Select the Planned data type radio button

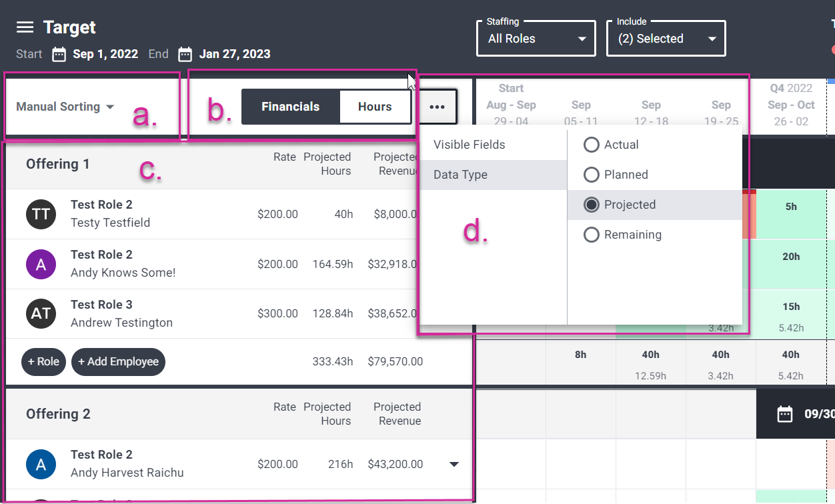pos(591,174)
